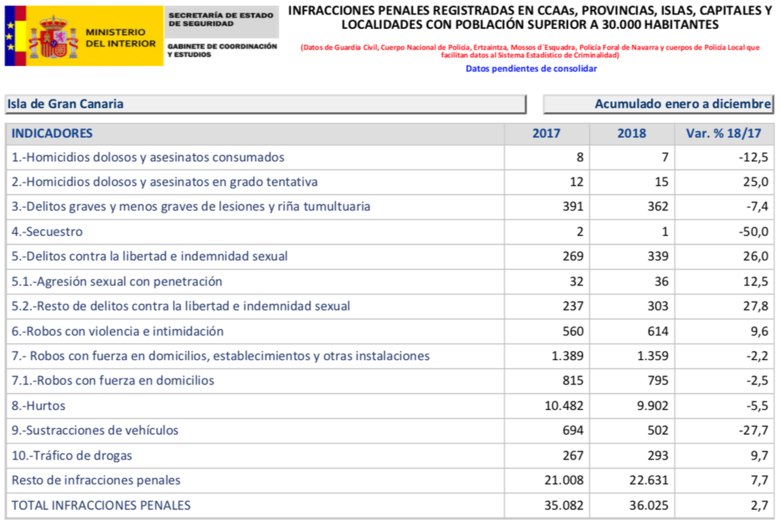Click the 2017 column header
Screen dimensions: 780x523
[x=546, y=133]
